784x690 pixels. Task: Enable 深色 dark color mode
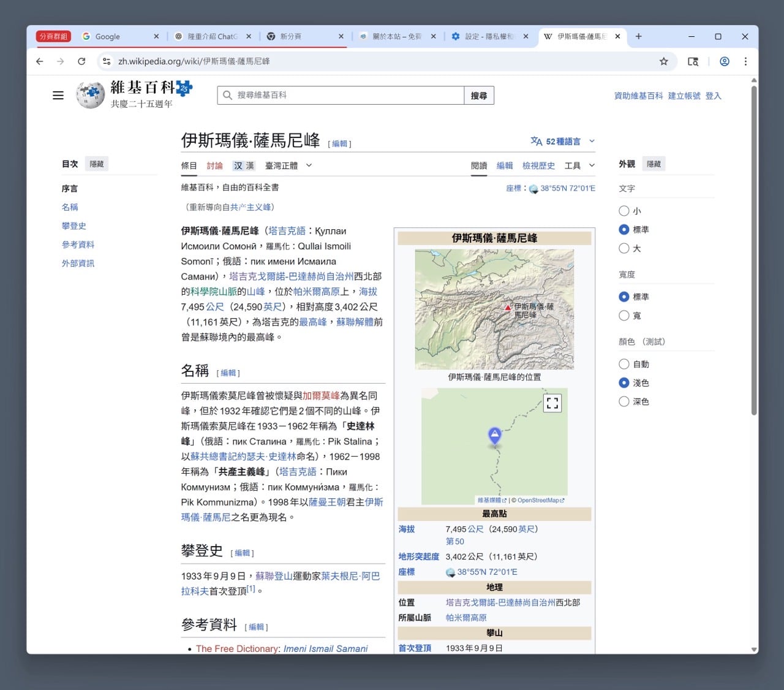623,401
